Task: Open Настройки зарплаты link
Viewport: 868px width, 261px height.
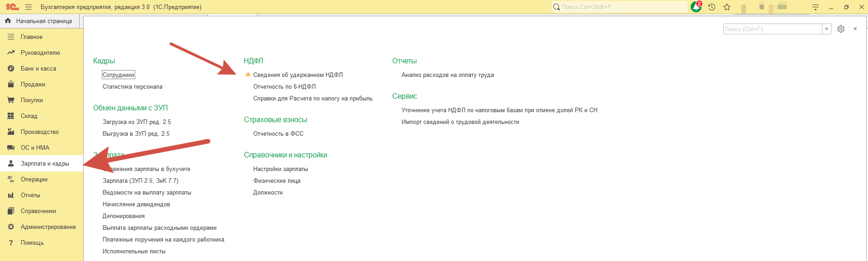Action: pos(280,169)
